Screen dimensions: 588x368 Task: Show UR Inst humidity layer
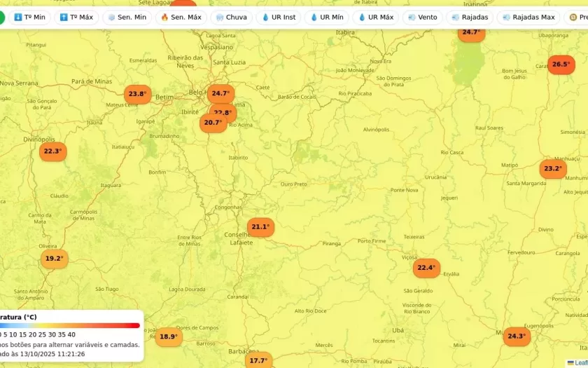(279, 18)
